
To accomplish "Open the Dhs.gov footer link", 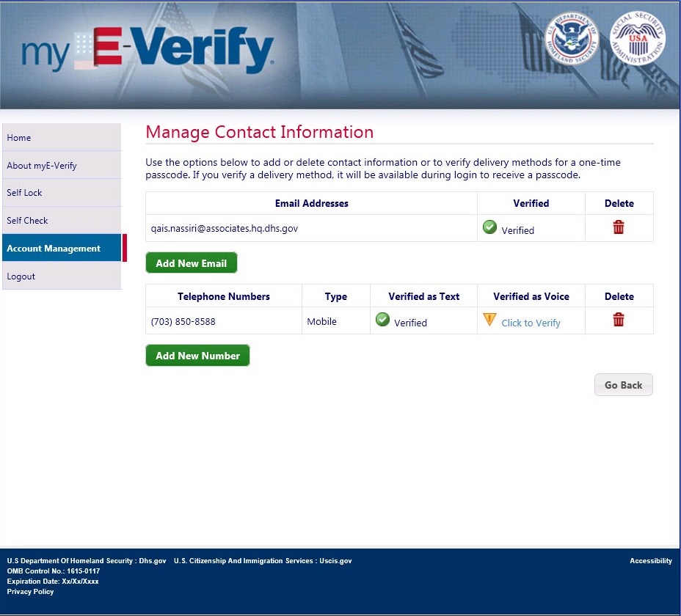I will click(x=153, y=561).
